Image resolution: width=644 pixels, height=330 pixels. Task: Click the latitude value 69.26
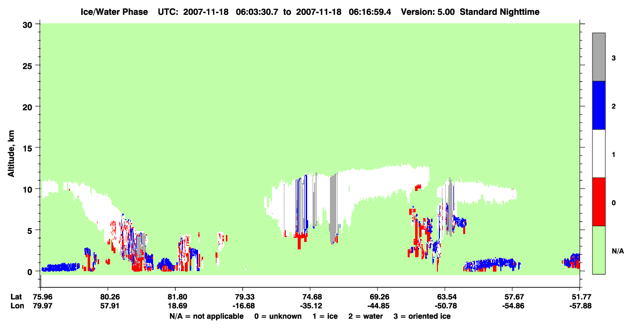[x=377, y=297]
